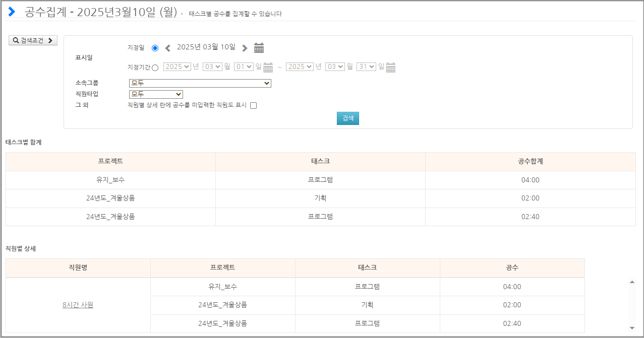Open the 소속그룹 dropdown
644x338 pixels.
(x=200, y=83)
